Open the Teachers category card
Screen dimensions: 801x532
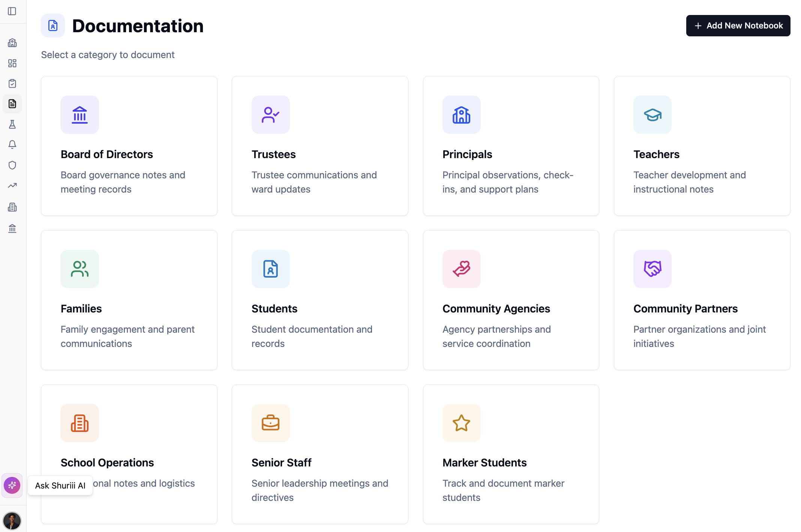[702, 146]
